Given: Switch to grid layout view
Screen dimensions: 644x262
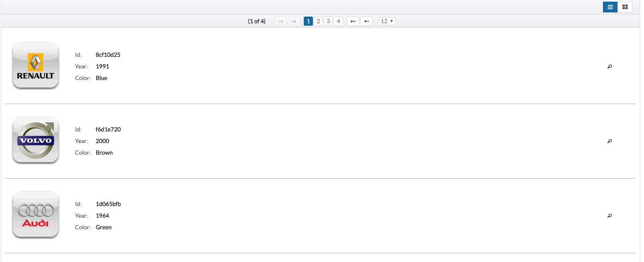Looking at the screenshot, I should pos(625,7).
